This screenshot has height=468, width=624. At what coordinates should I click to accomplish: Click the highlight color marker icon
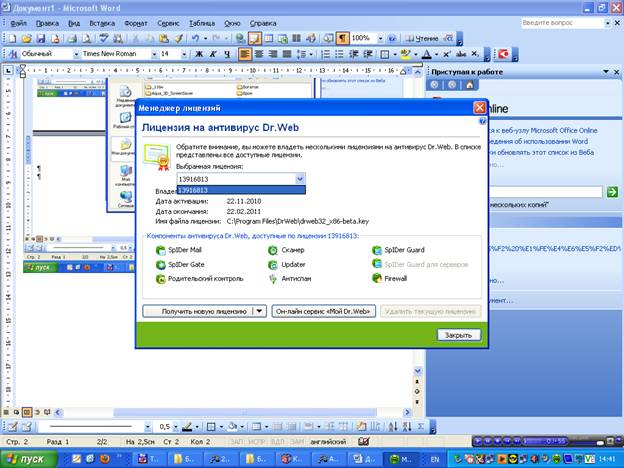pyautogui.click(x=406, y=54)
